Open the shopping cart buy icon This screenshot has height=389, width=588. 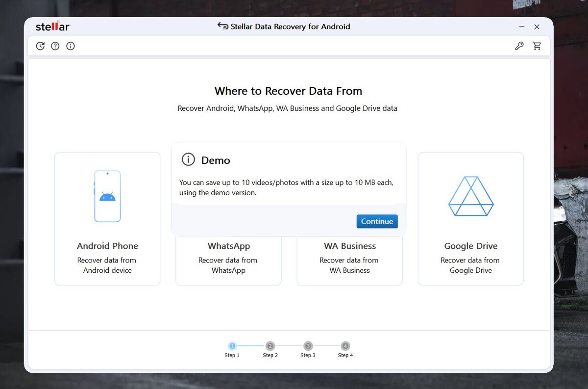[x=537, y=46]
